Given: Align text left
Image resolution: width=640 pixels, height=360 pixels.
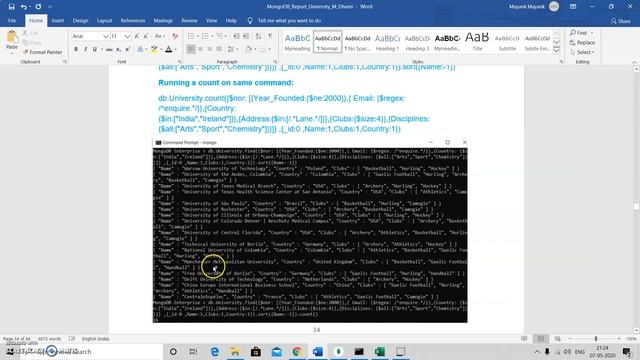Looking at the screenshot, I should point(191,49).
